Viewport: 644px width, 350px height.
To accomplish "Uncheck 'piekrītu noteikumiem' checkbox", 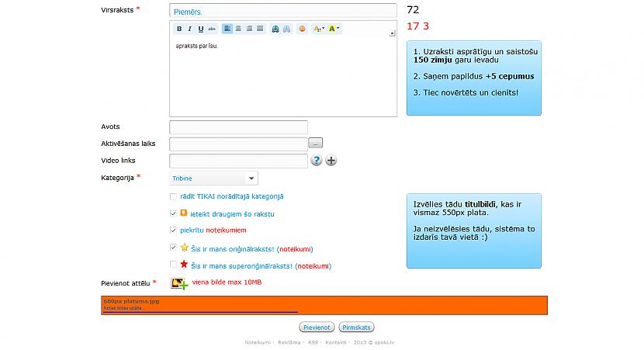I will 173,230.
